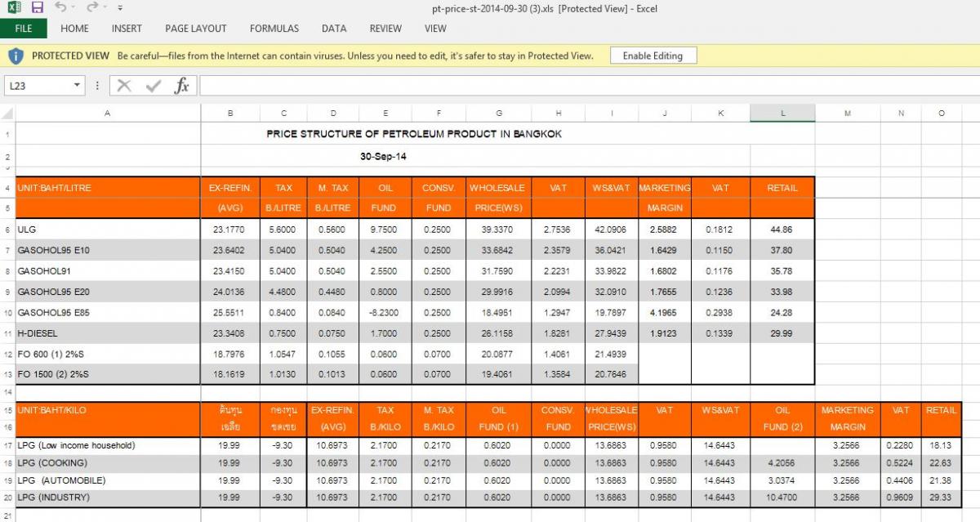The width and height of the screenshot is (980, 522).
Task: Select the row 6 header for ULG
Action: (7, 230)
